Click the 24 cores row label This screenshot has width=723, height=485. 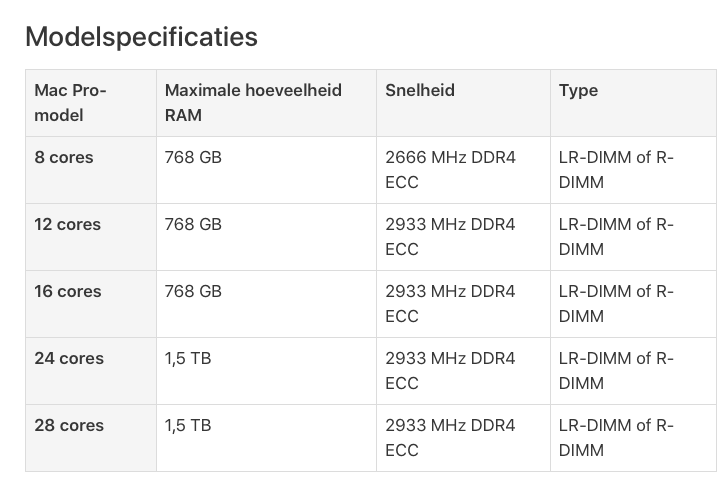pos(68,358)
